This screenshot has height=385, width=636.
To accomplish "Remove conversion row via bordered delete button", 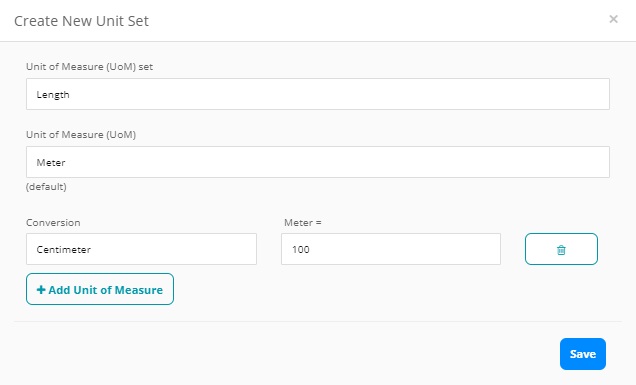I will point(561,249).
